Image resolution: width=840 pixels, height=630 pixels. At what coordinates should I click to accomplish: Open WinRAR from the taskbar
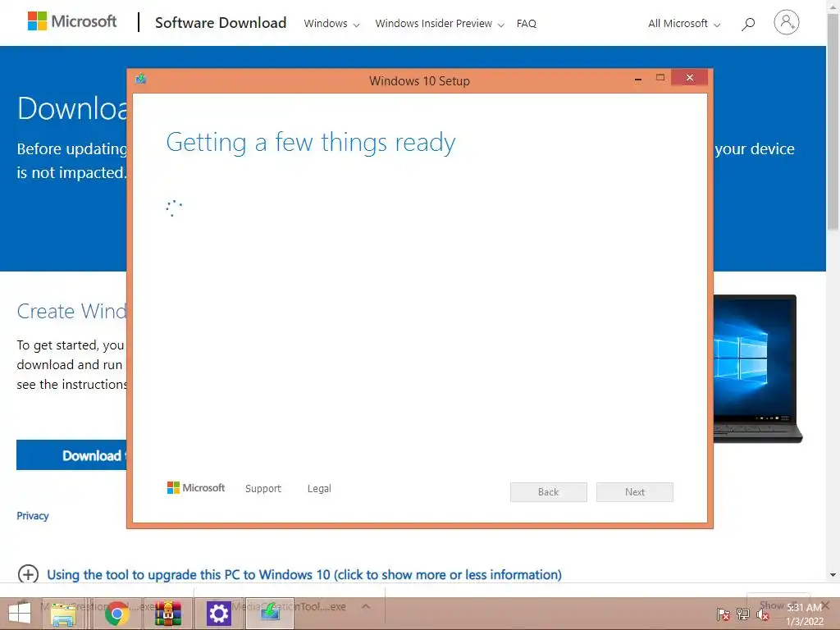pyautogui.click(x=168, y=614)
